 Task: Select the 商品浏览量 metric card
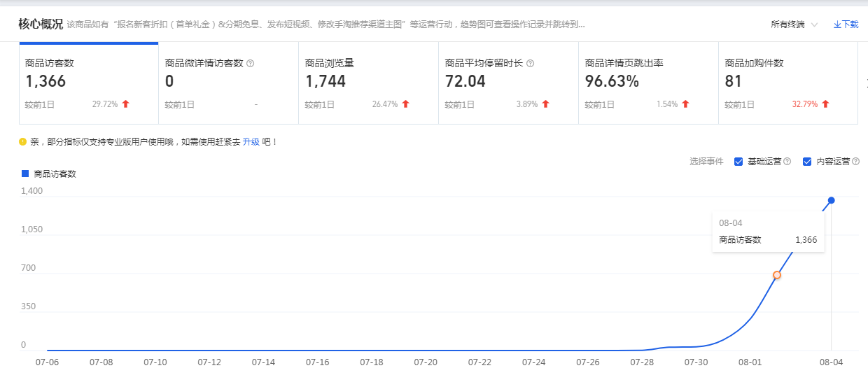pos(369,83)
